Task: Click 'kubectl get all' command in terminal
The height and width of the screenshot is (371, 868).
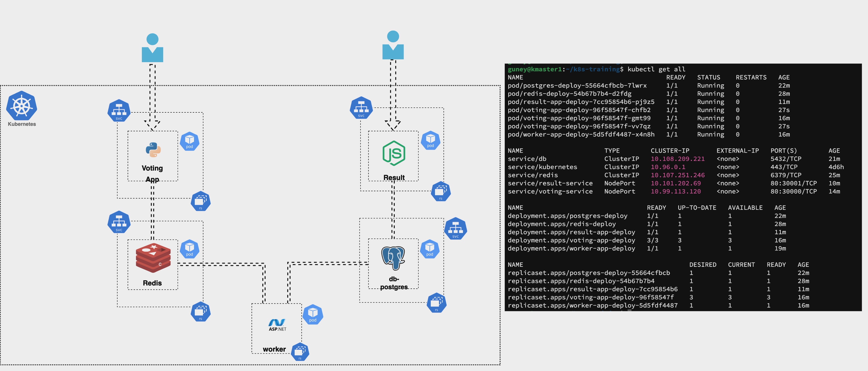Action: tap(656, 69)
